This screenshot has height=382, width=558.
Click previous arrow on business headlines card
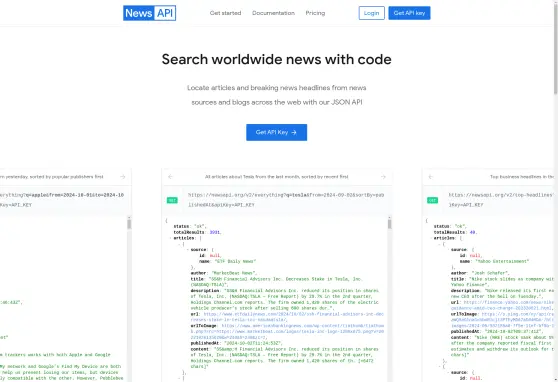coord(431,177)
